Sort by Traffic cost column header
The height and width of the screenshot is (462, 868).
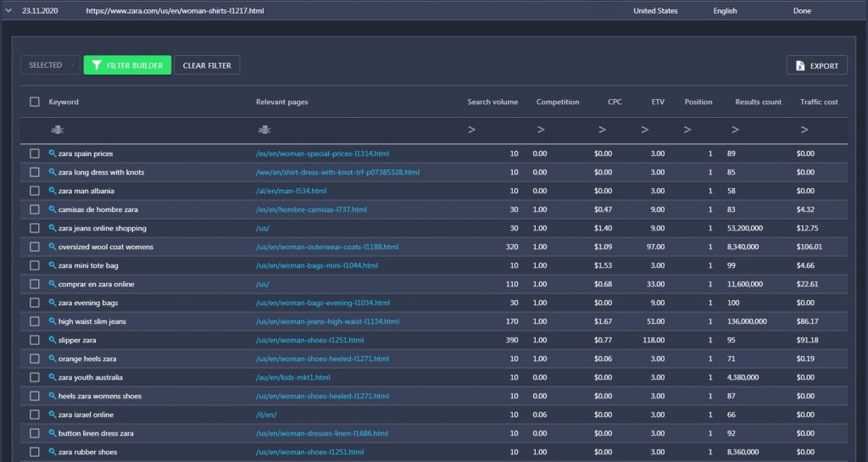(819, 102)
